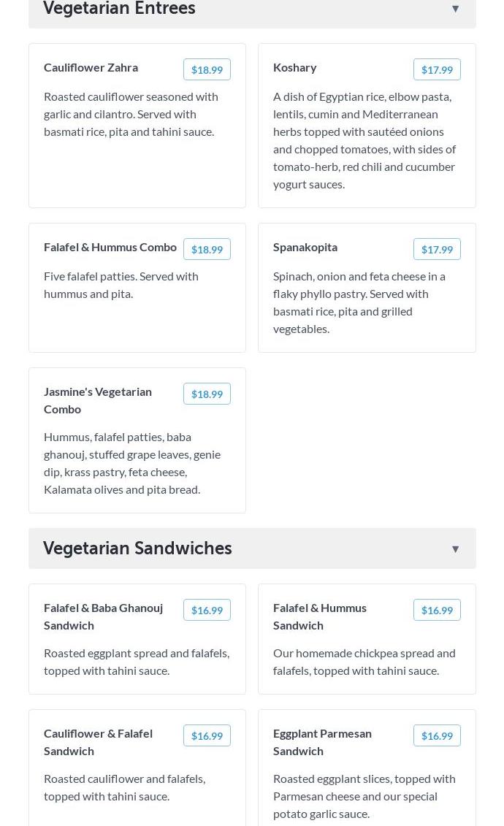Viewport: 504px width, 826px height.
Task: Select Jasmine's Vegetarian Combo price tag
Action: click(x=207, y=394)
